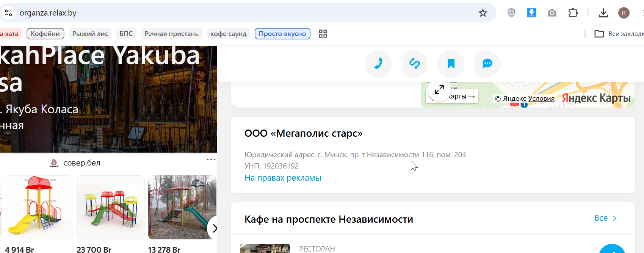Open the profile avatar labeled B

click(x=624, y=13)
